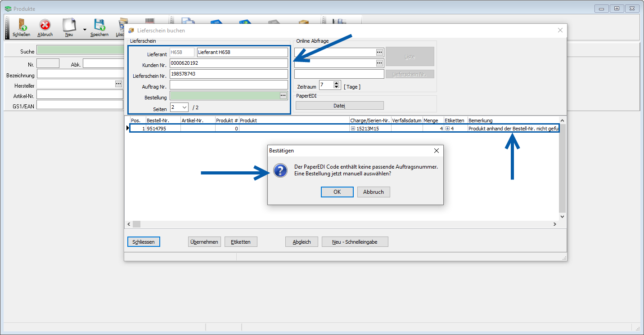This screenshot has height=335, width=644.
Task: Click the horizontal scrollbar right arrow
Action: coord(555,224)
